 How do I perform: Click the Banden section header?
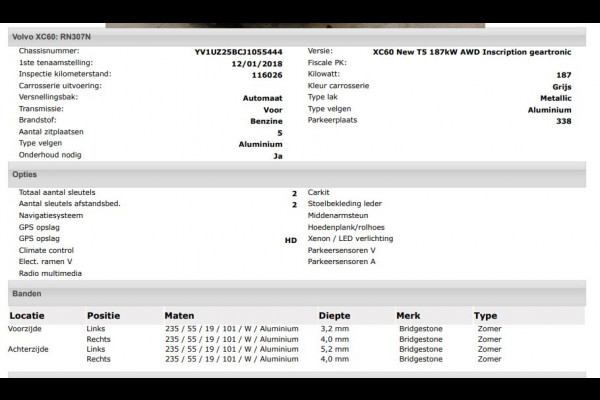coord(27,294)
